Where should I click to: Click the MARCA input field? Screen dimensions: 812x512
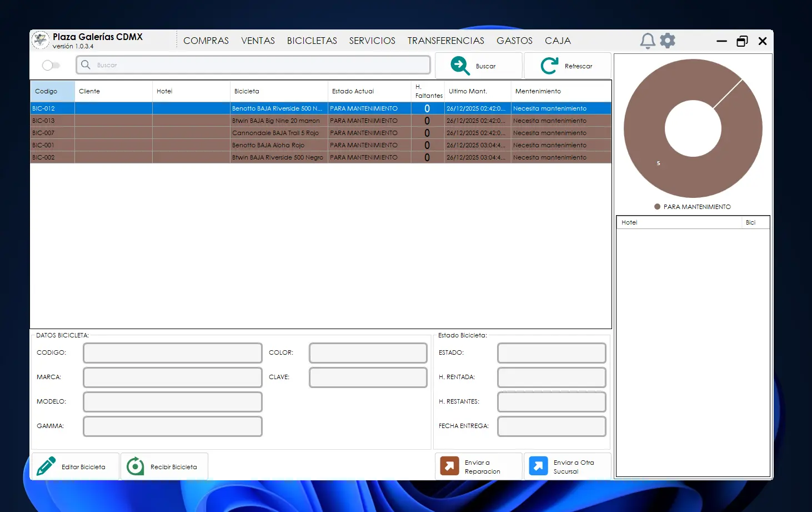tap(173, 377)
